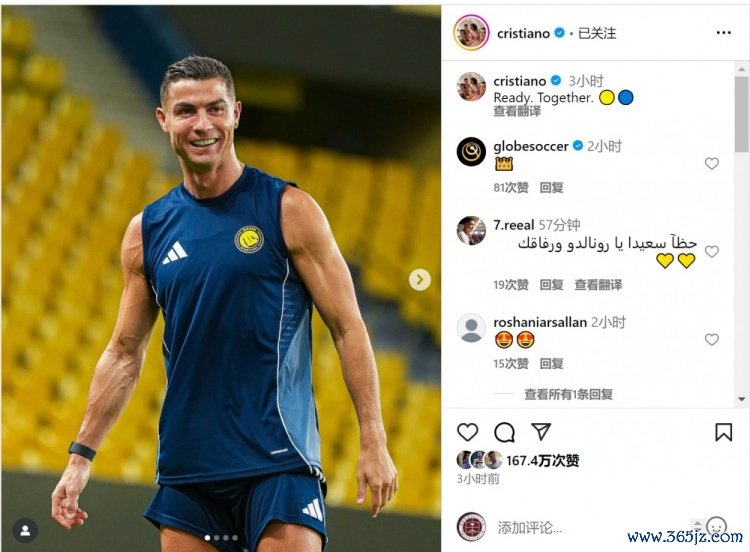
Task: Expand 查看所有1条回复 replies
Action: coord(568,394)
